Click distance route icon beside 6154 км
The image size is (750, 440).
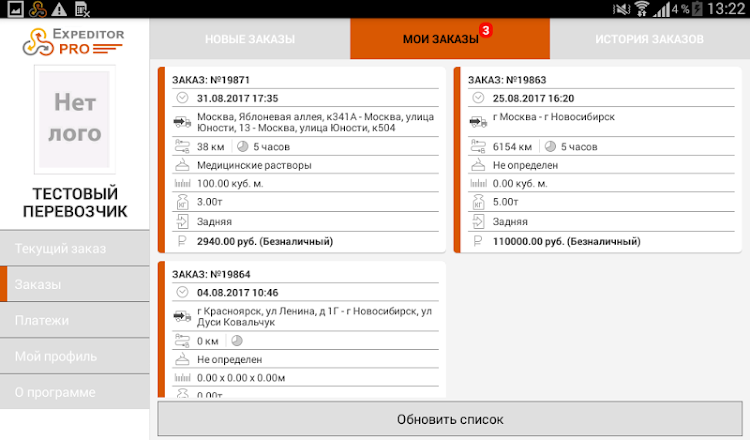pos(478,146)
